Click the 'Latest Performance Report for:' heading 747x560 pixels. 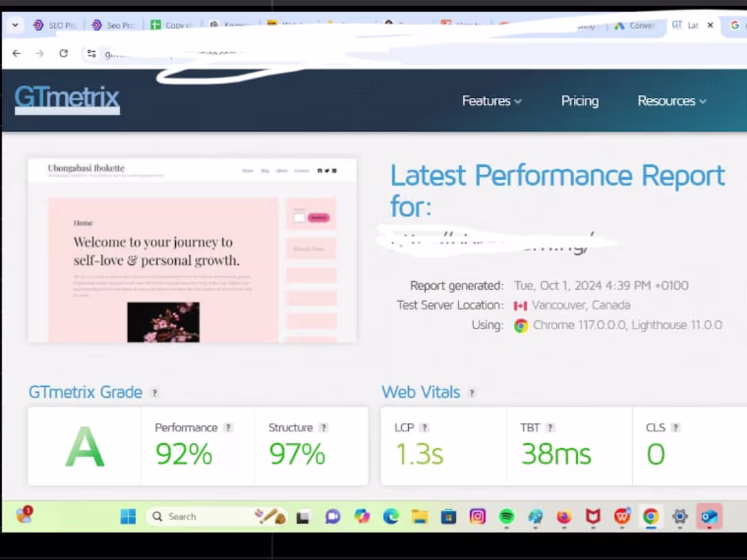point(558,191)
